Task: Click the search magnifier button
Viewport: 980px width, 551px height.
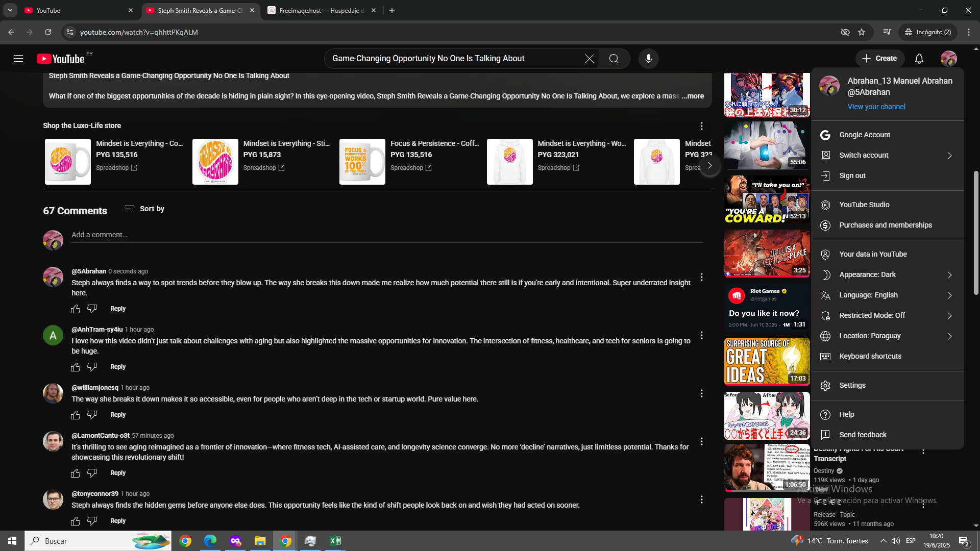Action: pos(614,59)
